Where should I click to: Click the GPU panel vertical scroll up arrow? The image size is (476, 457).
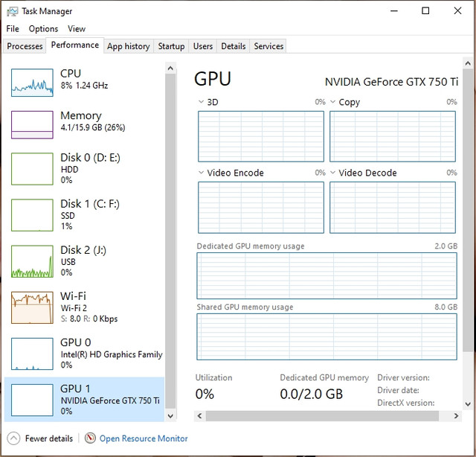point(468,63)
